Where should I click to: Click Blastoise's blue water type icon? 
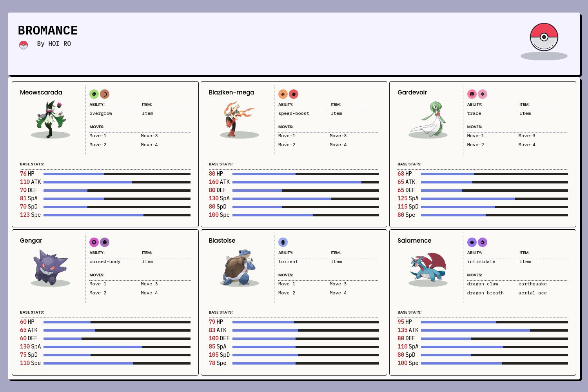pyautogui.click(x=283, y=242)
